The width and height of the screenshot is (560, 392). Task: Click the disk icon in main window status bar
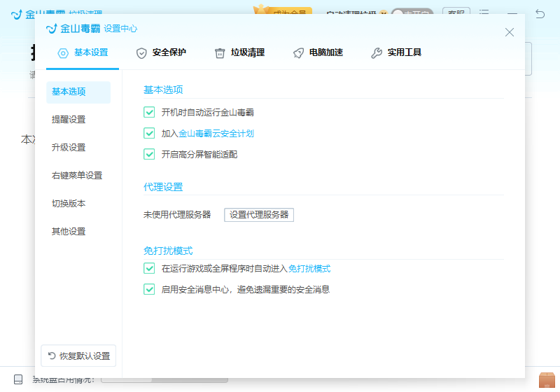coord(18,379)
